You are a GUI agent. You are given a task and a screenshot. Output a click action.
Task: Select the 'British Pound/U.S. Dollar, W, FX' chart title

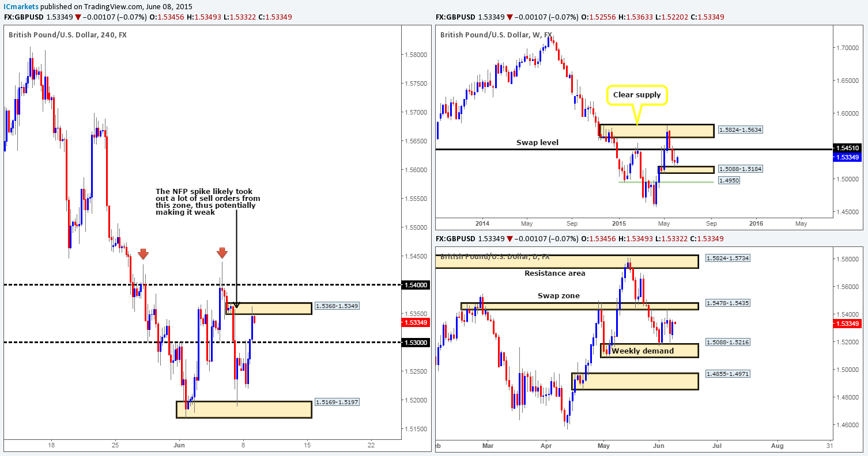click(496, 35)
